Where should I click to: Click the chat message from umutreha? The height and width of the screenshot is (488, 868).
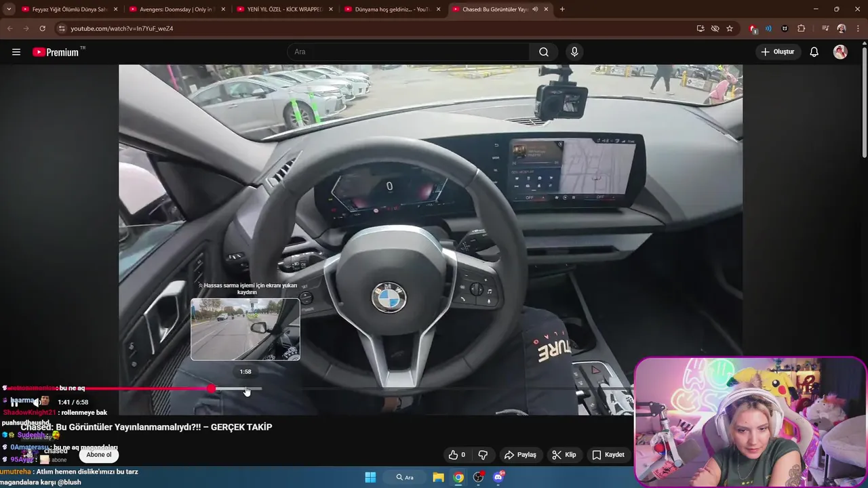tap(69, 476)
